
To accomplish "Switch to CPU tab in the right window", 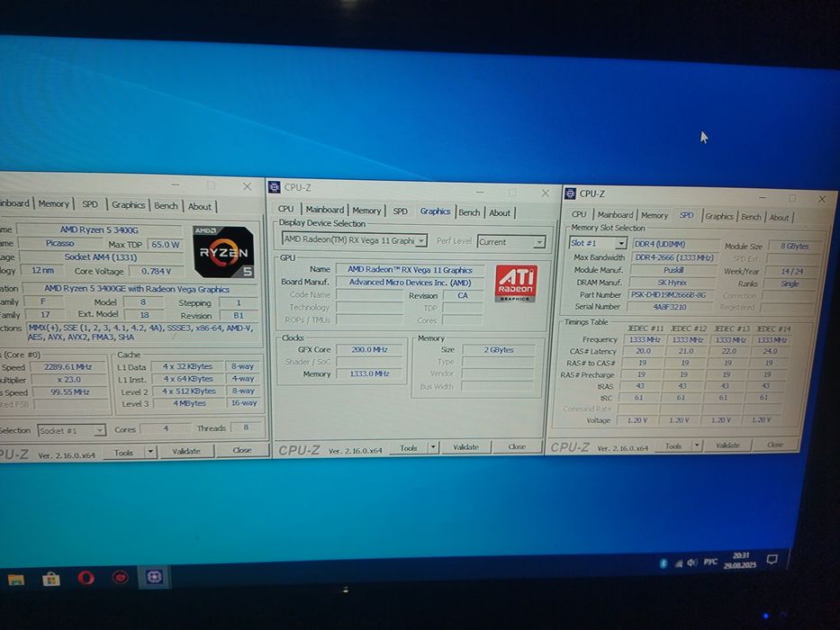I will pos(579,214).
